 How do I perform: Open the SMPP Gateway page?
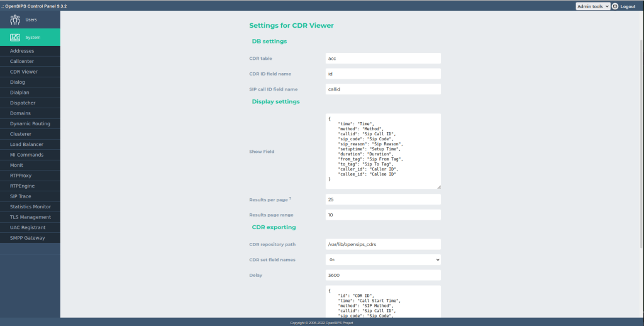click(x=27, y=238)
